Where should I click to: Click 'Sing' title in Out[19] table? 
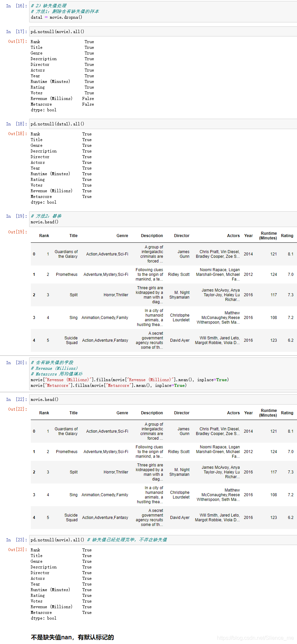(x=74, y=318)
